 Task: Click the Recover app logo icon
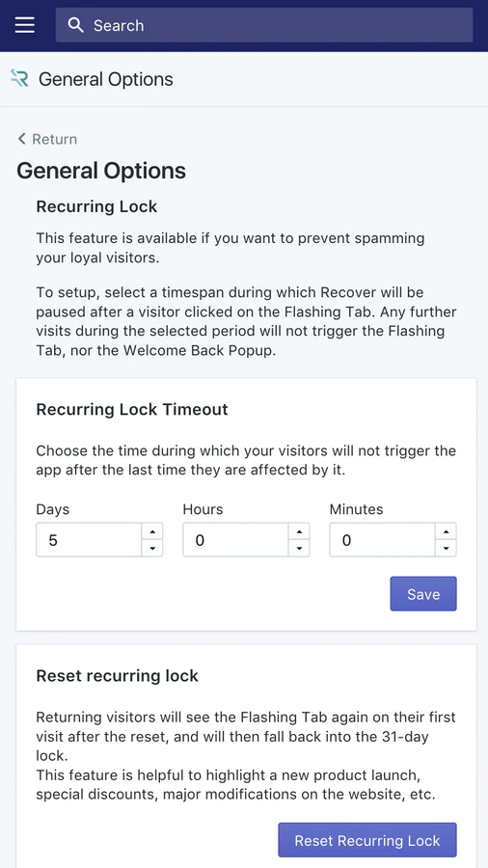(x=19, y=79)
